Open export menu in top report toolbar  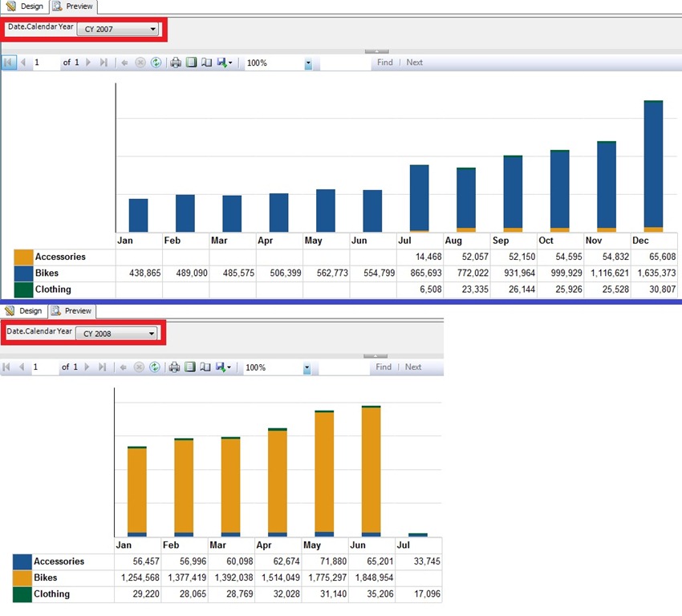coord(225,63)
